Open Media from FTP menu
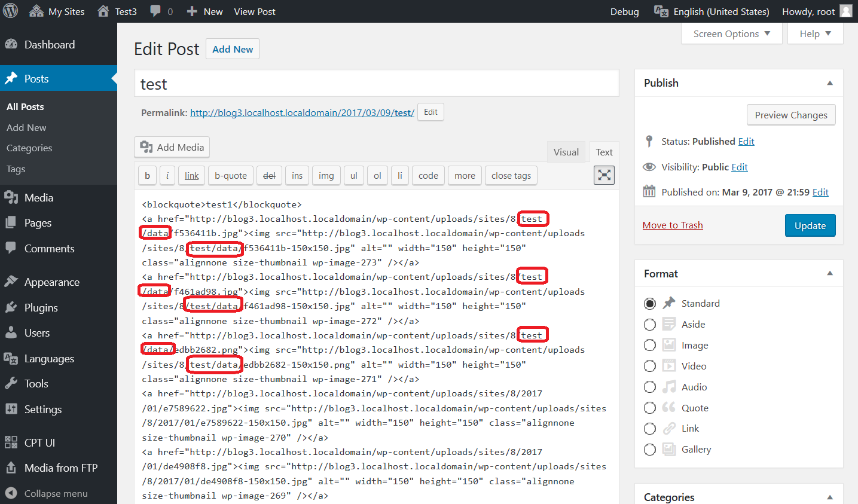 coord(59,468)
